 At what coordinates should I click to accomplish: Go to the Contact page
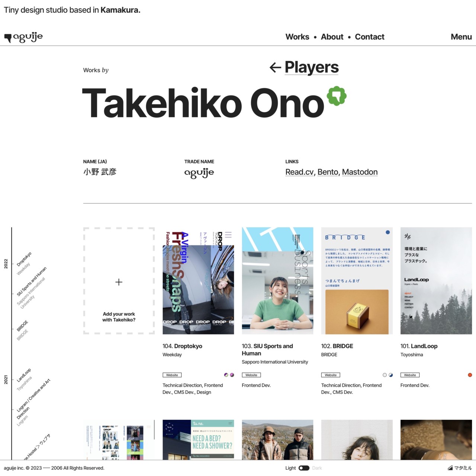pyautogui.click(x=370, y=37)
